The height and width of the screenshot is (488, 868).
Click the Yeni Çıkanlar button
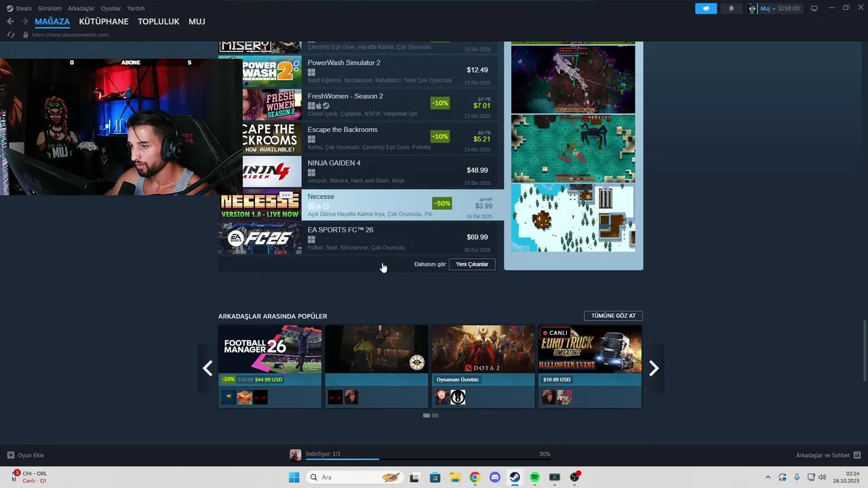(x=472, y=264)
